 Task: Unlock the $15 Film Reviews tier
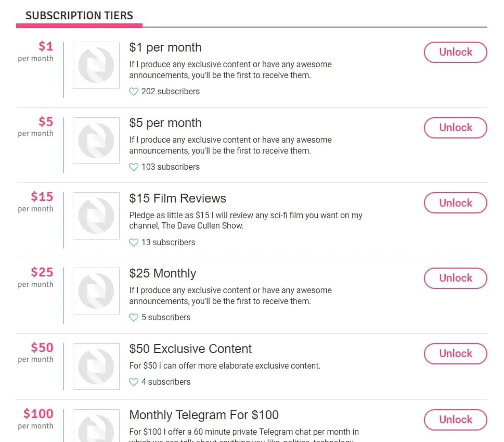456,203
